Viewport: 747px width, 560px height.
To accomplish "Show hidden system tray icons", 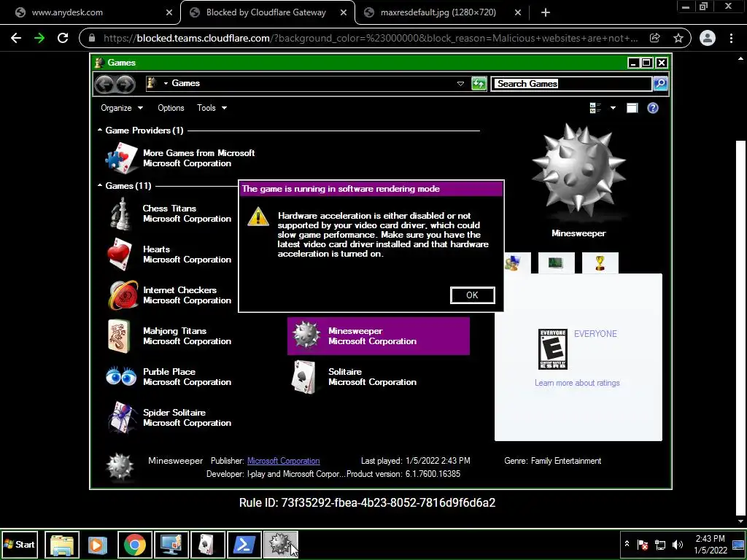I will point(627,544).
